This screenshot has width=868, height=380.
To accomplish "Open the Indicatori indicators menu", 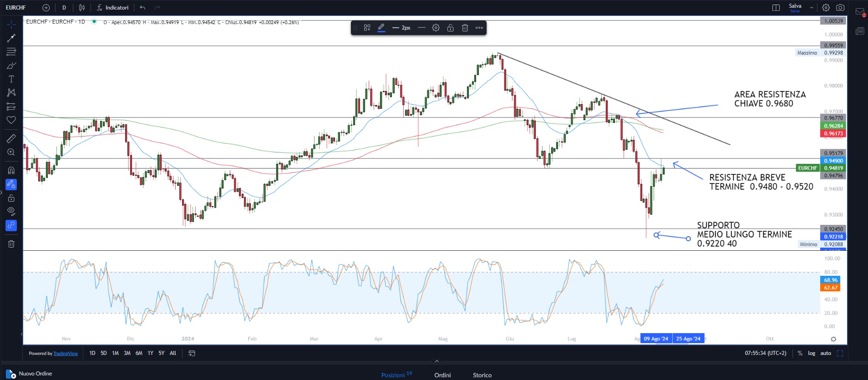I will (113, 8).
